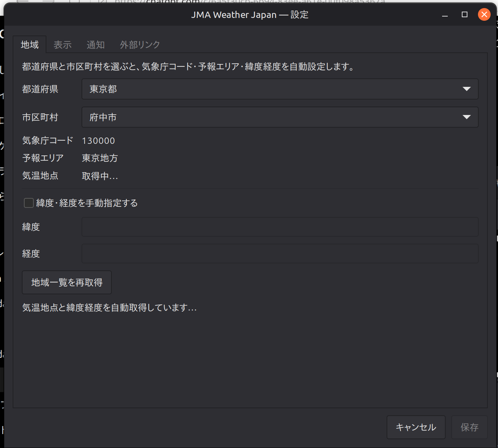Minimize the settings window

click(x=445, y=15)
